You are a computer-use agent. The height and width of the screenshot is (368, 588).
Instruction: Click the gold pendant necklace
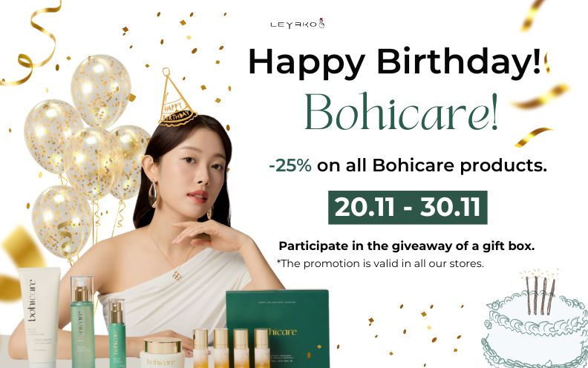pyautogui.click(x=177, y=275)
